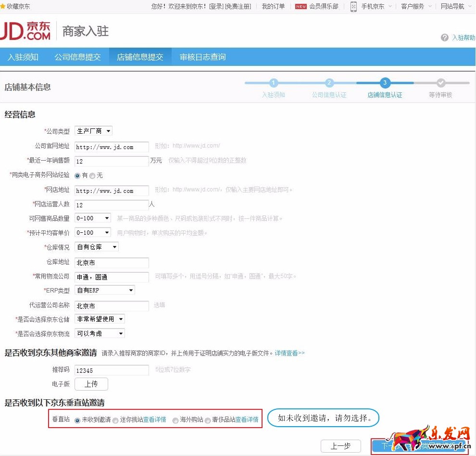Switch to the 审核日志查询 tab
Image resolution: width=476 pixels, height=456 pixels.
click(202, 56)
